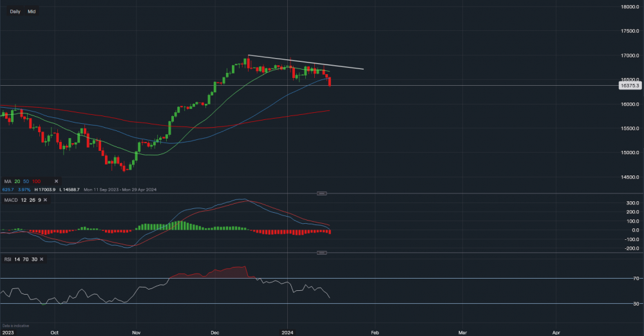Select the 50-period moving average setting
The image size is (644, 336).
tap(26, 181)
